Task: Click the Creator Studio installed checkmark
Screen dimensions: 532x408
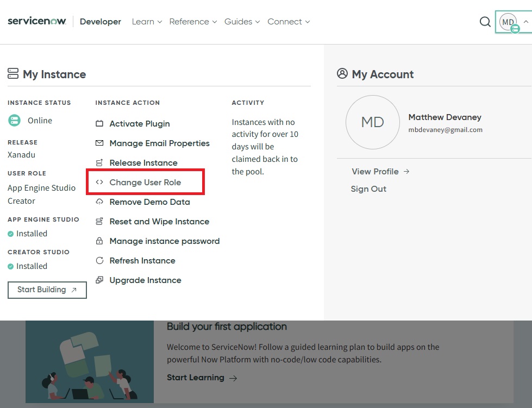Action: click(x=10, y=266)
